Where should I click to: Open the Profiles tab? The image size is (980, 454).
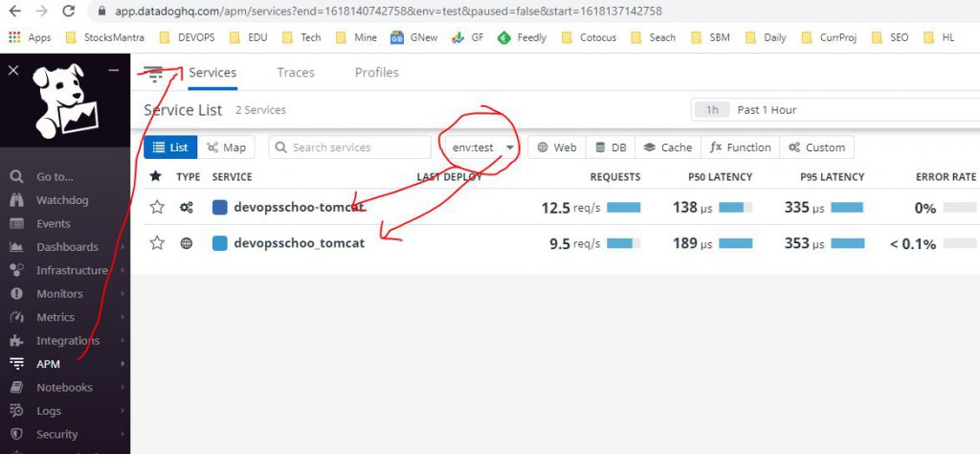(x=376, y=73)
